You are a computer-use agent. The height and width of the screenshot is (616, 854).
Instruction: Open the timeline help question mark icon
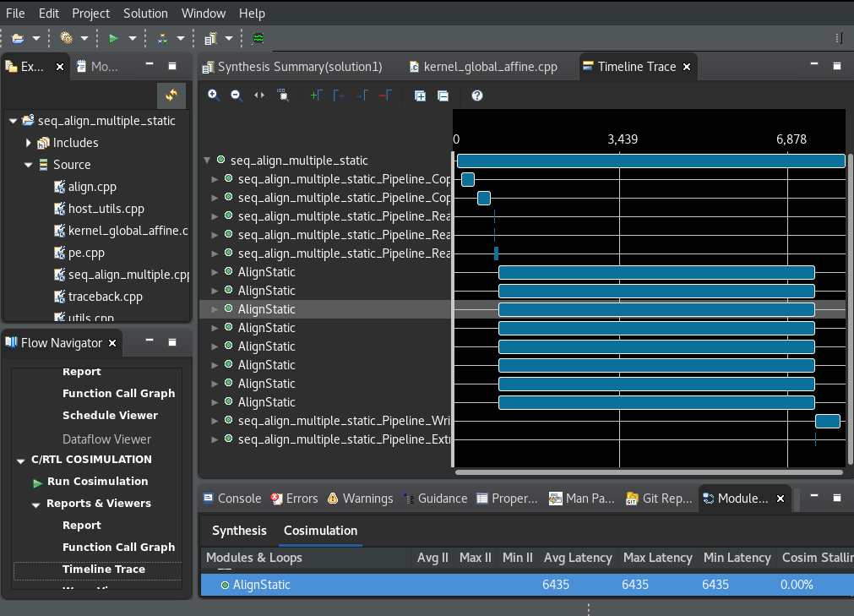point(477,95)
